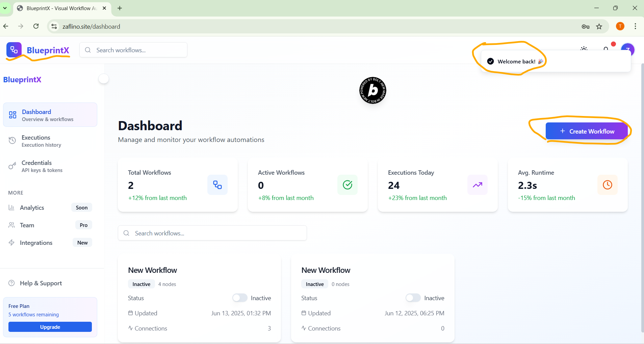The height and width of the screenshot is (344, 644).
Task: Click the Free Plan label
Action: coord(19,306)
